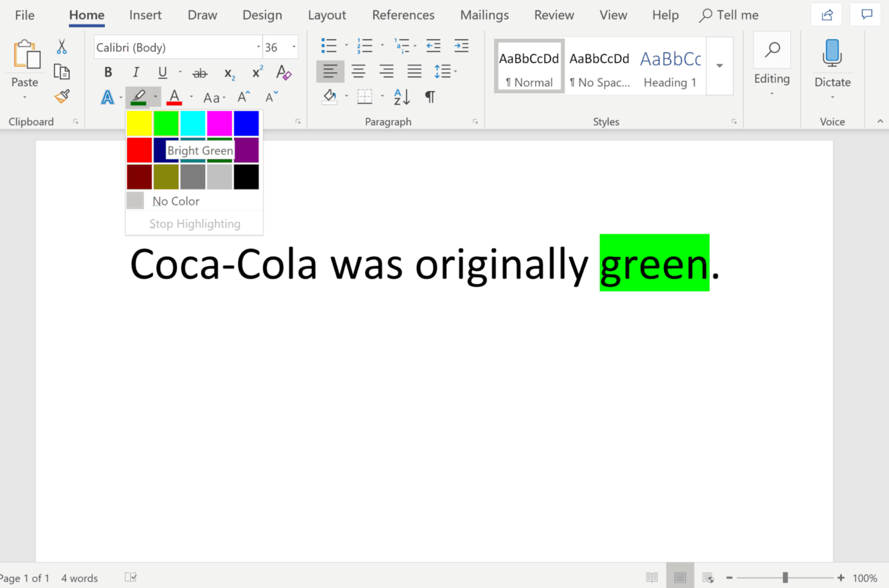Click the text highlight color marker

[x=138, y=97]
